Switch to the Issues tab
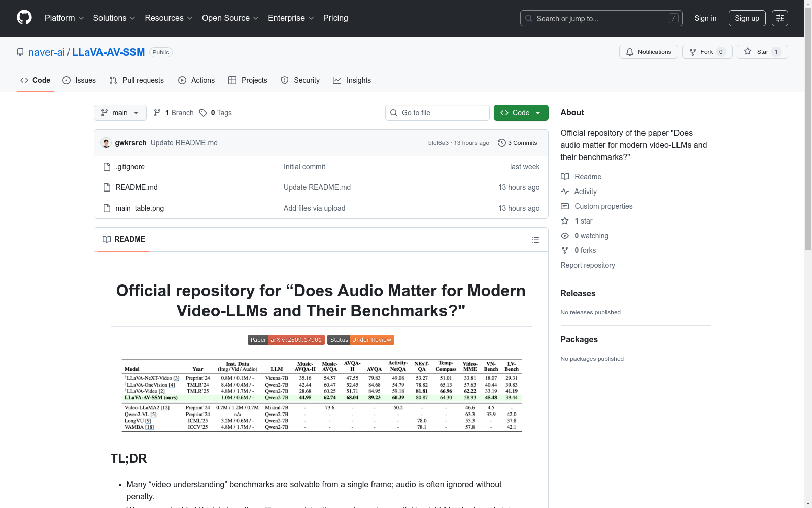The height and width of the screenshot is (508, 812). [79, 80]
